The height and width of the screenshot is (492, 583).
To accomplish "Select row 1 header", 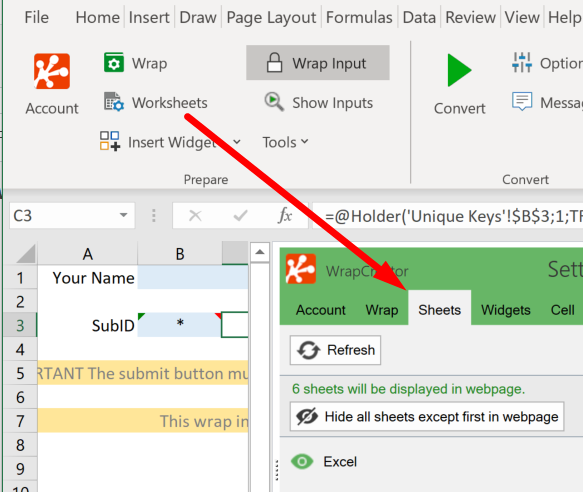I will pyautogui.click(x=20, y=278).
